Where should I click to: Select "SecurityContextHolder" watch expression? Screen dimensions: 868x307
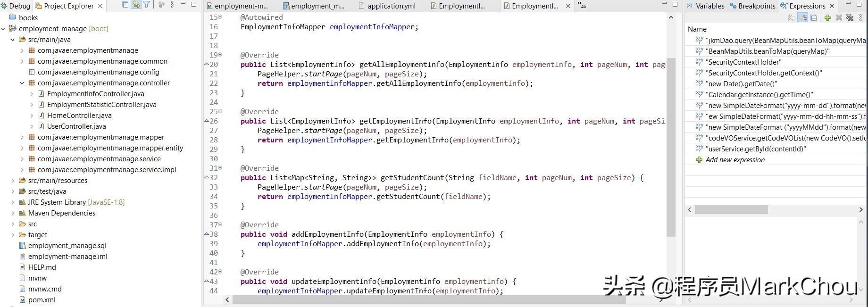pyautogui.click(x=776, y=62)
